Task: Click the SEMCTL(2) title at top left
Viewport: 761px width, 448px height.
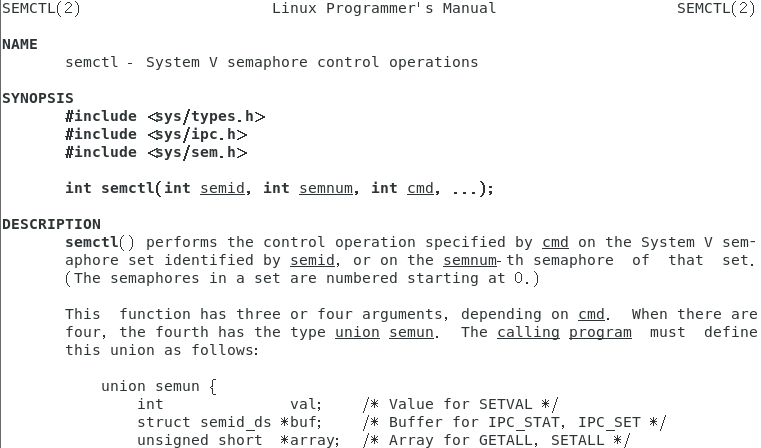Action: [41, 8]
